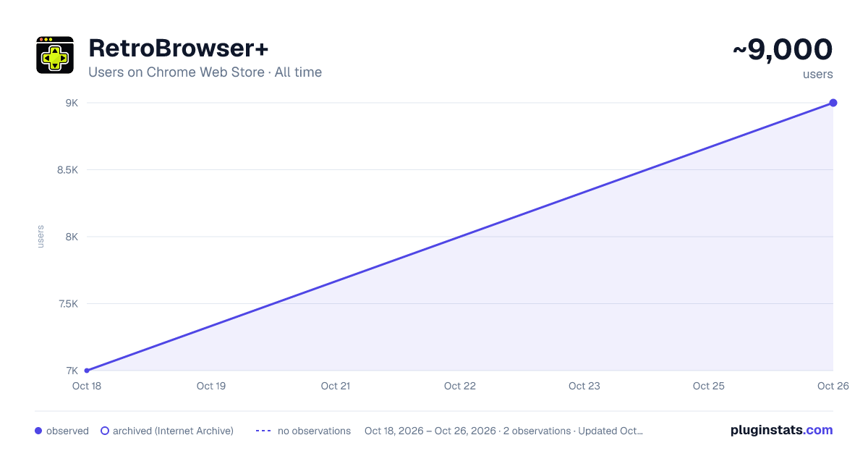
Task: Click the 'users' label under ~9,000
Action: click(x=818, y=75)
